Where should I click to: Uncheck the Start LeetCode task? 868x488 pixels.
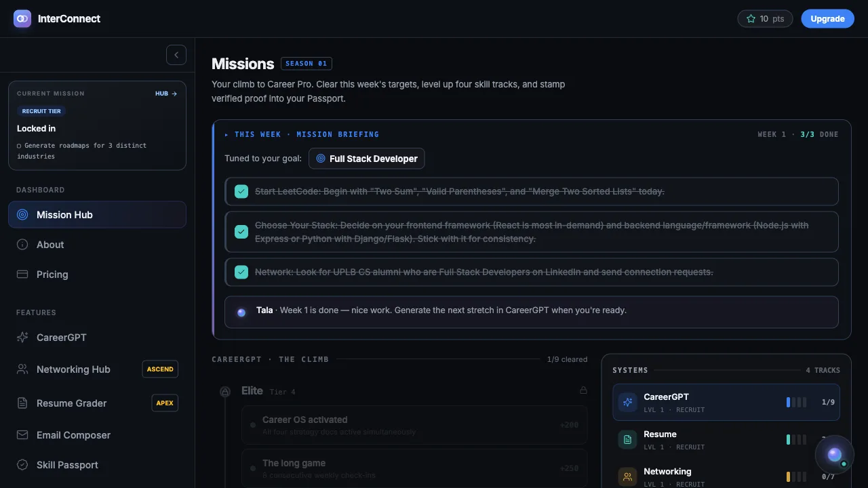coord(241,192)
